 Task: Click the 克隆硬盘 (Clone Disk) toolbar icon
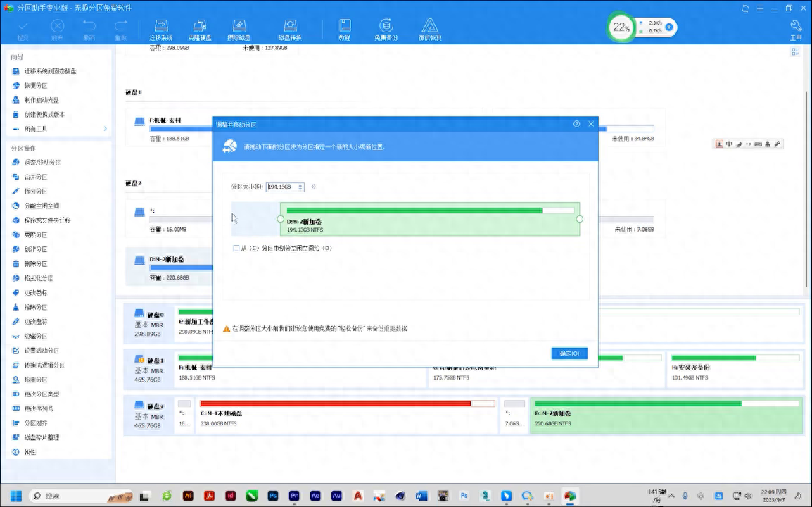pyautogui.click(x=200, y=29)
